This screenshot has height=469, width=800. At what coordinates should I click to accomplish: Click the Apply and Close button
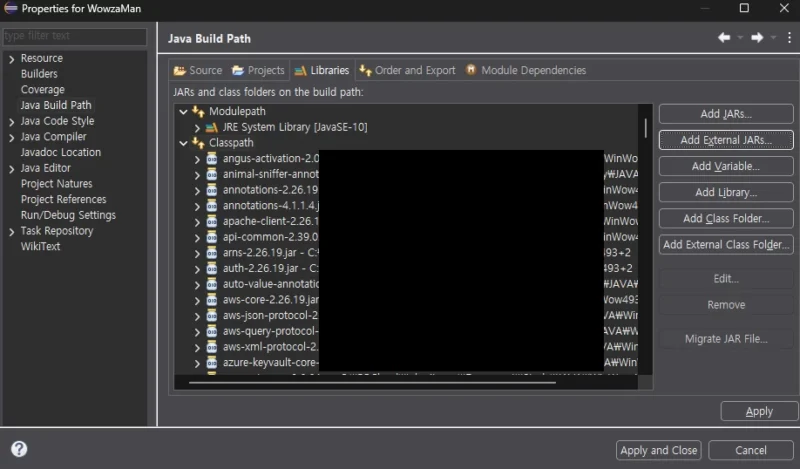click(x=658, y=450)
